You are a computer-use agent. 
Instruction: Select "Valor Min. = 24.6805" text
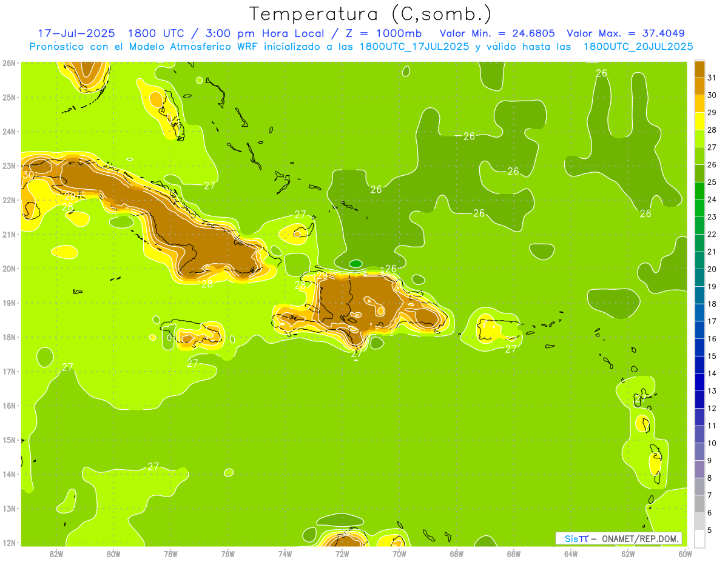tap(497, 33)
